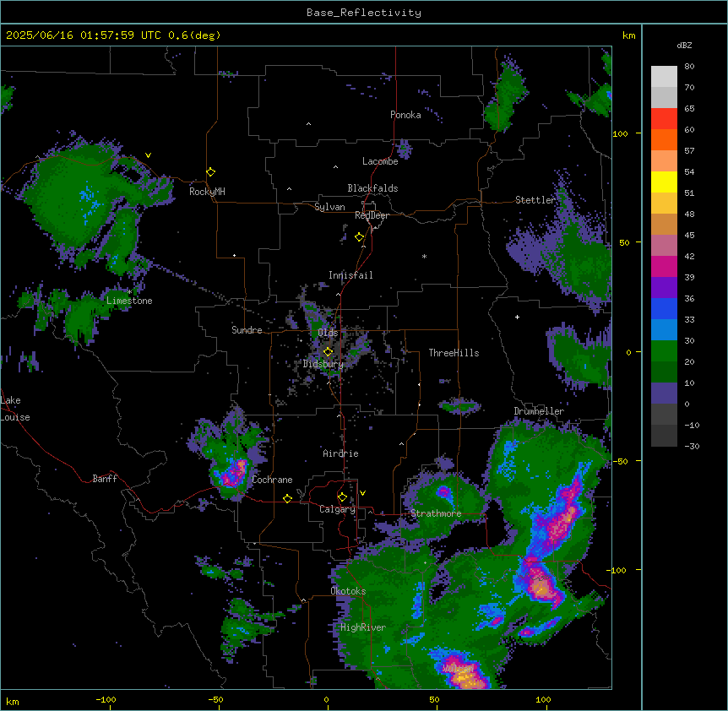Screen dimensions: 728x711
Task: Click the Sundre label
Action: pos(247,330)
